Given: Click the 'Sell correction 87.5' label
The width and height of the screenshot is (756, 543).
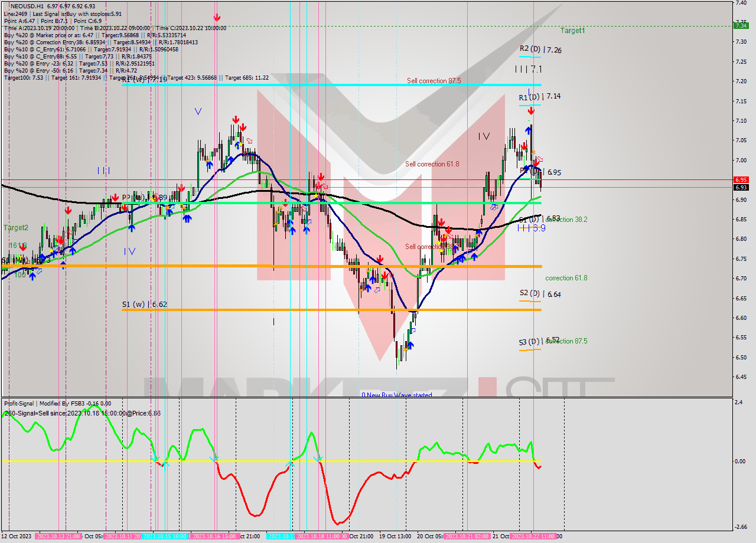Looking at the screenshot, I should pyautogui.click(x=434, y=81).
